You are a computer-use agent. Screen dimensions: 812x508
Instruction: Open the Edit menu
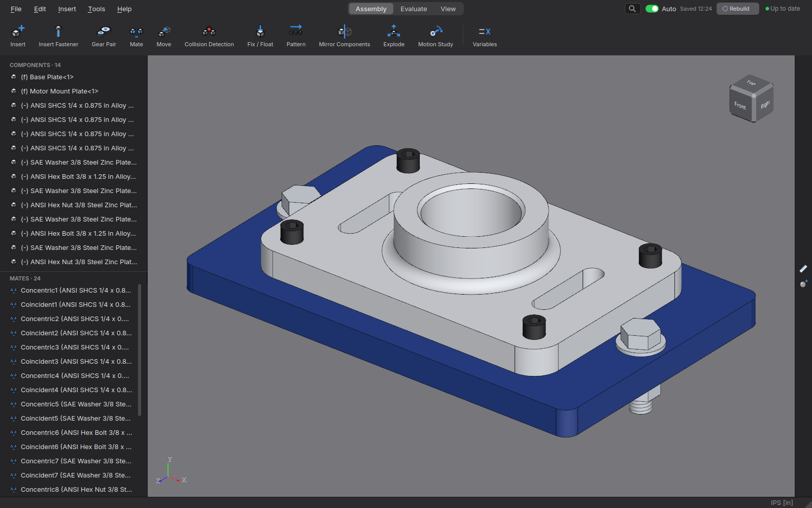click(40, 9)
